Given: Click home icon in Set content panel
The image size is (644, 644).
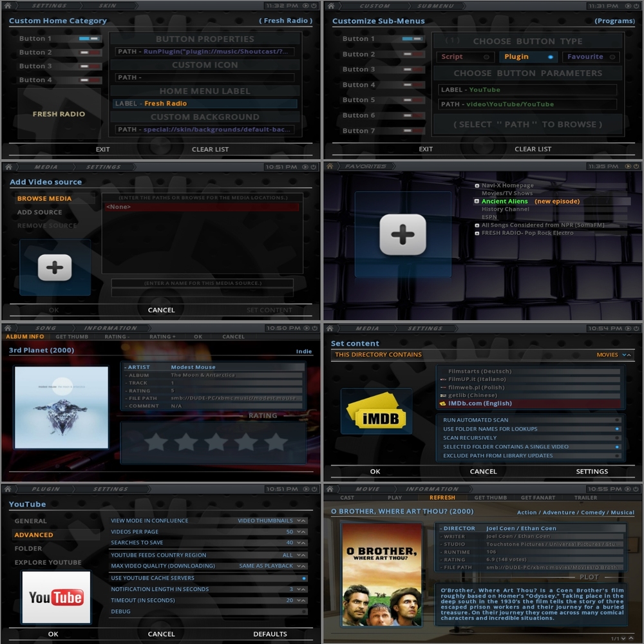Looking at the screenshot, I should (330, 328).
